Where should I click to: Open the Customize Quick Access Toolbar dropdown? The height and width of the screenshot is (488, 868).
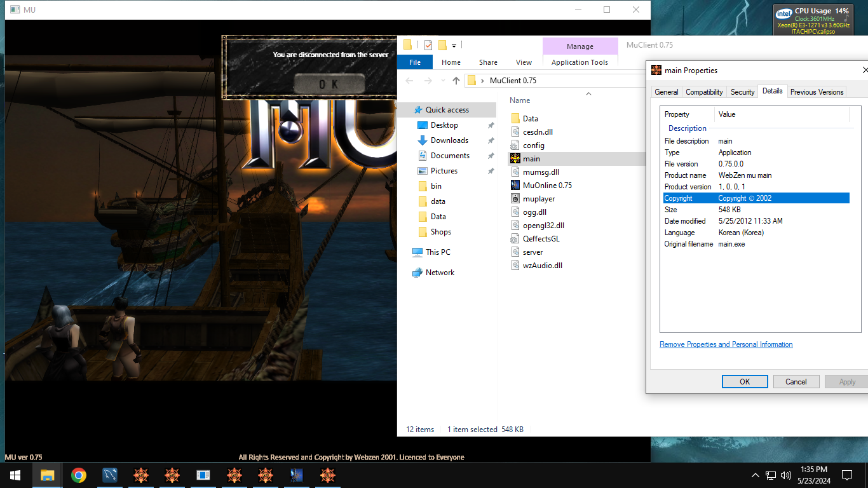(454, 46)
